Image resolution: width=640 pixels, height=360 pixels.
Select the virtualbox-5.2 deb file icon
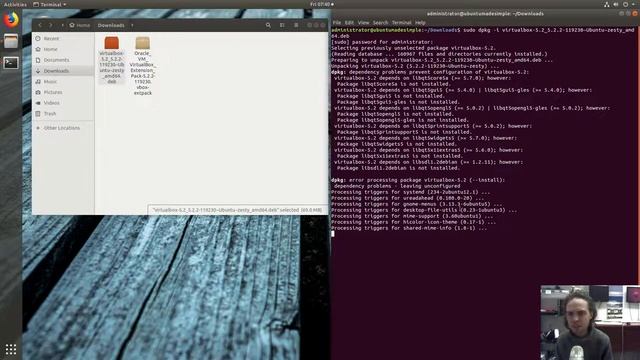pos(111,42)
